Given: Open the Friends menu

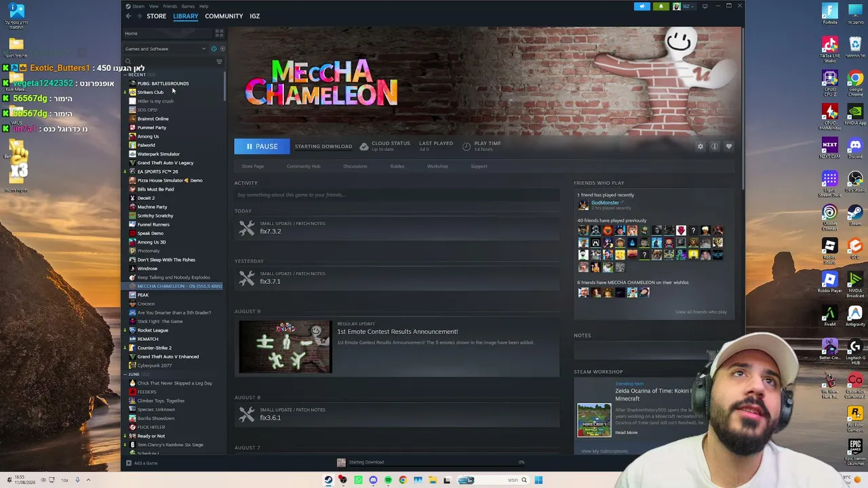Looking at the screenshot, I should (x=170, y=6).
